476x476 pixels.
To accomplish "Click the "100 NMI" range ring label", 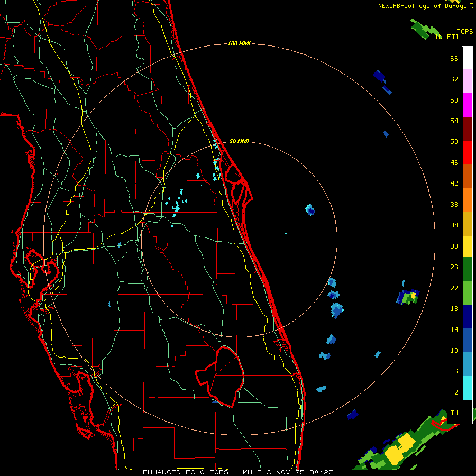I will tap(239, 43).
